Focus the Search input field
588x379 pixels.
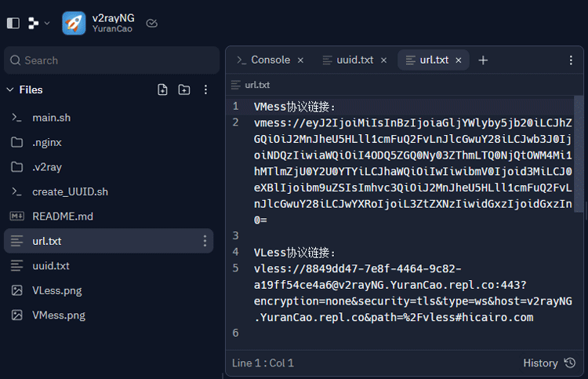click(x=112, y=60)
